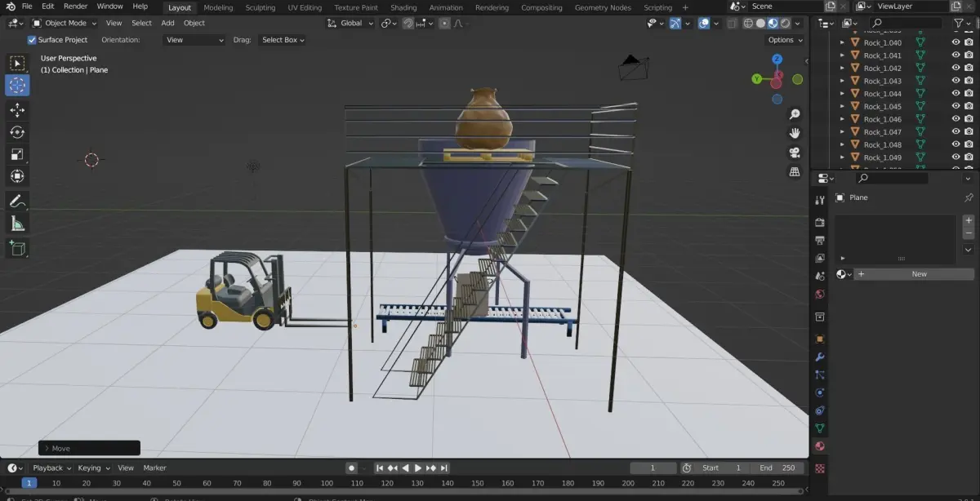Add a material slot with plus button
980x501 pixels.
click(969, 220)
